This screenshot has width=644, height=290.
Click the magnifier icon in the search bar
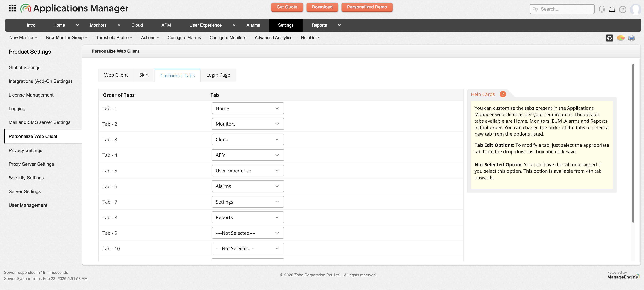[x=535, y=9]
